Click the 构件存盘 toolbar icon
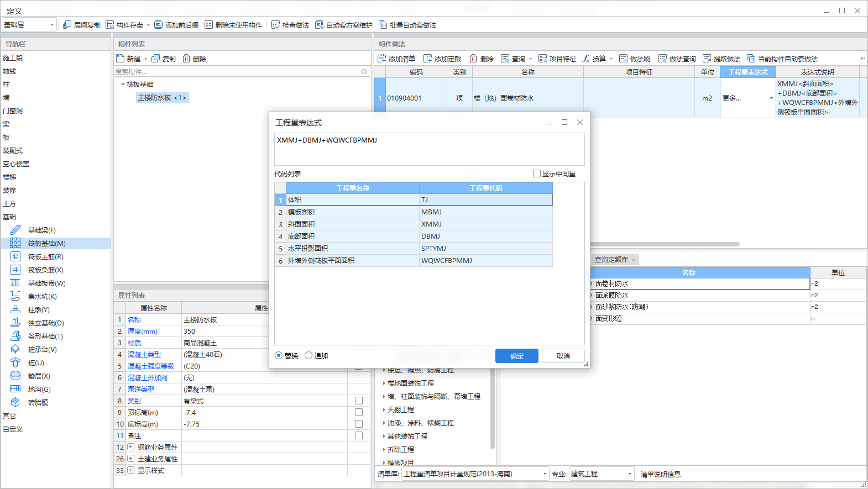The height and width of the screenshot is (489, 868). pyautogui.click(x=110, y=25)
